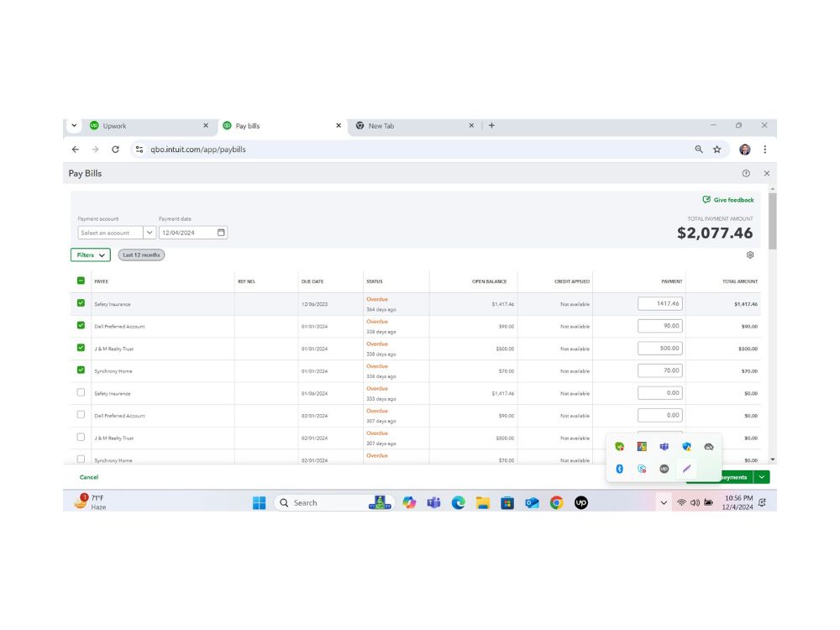Open Microsoft Store from taskbar
This screenshot has height=630, width=840.
(507, 502)
